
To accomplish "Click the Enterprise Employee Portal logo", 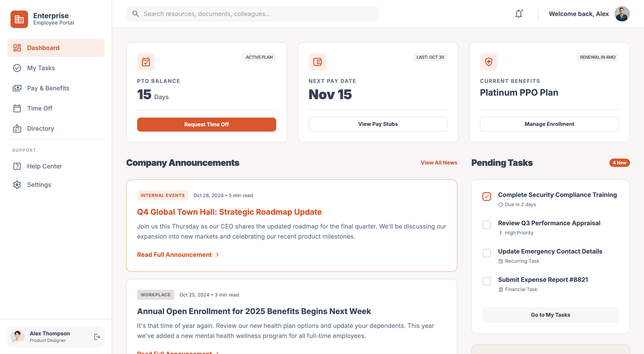I will tap(19, 19).
